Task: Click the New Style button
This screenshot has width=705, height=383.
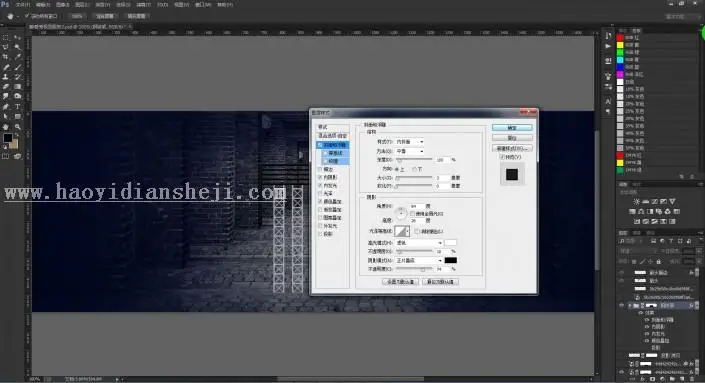Action: pyautogui.click(x=512, y=148)
